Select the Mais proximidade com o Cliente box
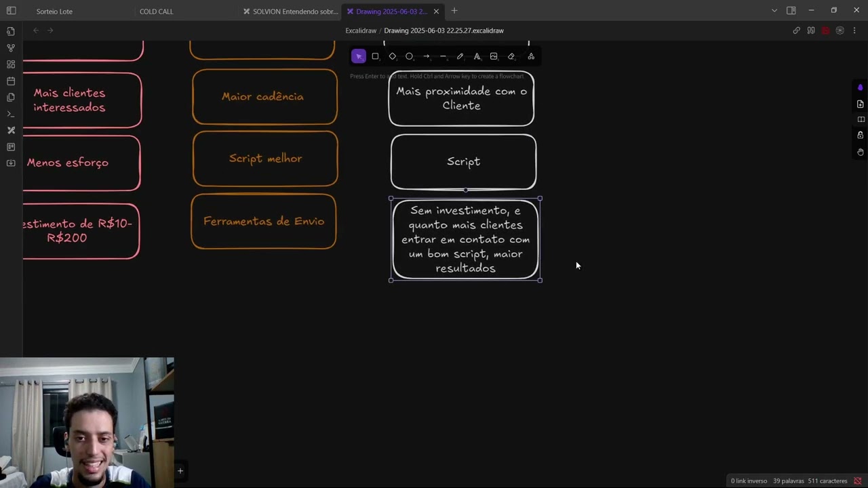The height and width of the screenshot is (488, 868). click(461, 99)
